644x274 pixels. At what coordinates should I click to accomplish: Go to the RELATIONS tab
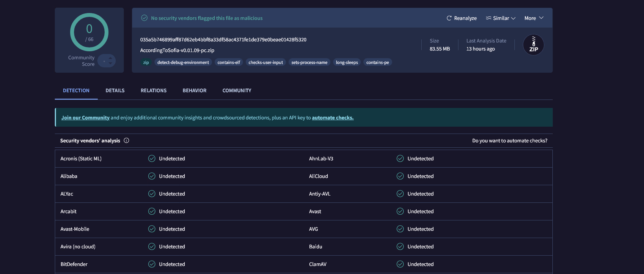(x=153, y=91)
